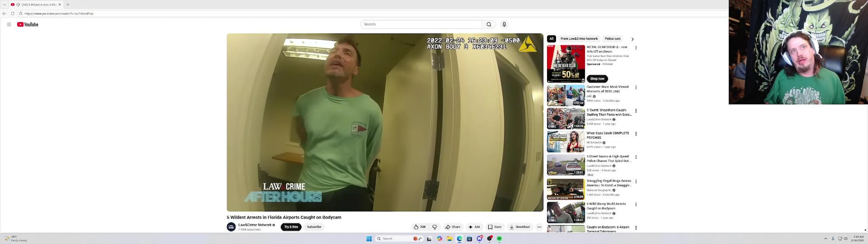The image size is (868, 244).
Task: View site information icon in address bar
Action: pos(21,14)
